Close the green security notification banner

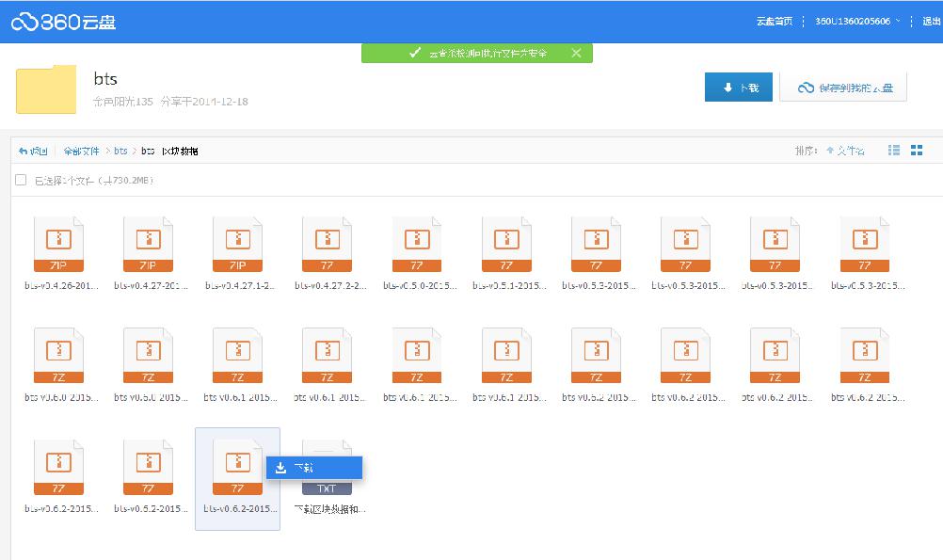[x=576, y=54]
